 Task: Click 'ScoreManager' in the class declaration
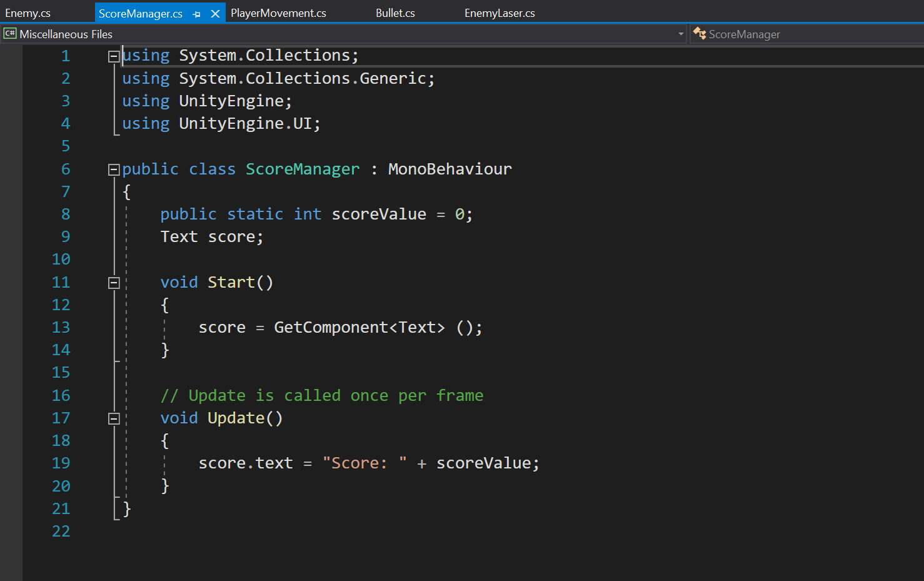303,169
